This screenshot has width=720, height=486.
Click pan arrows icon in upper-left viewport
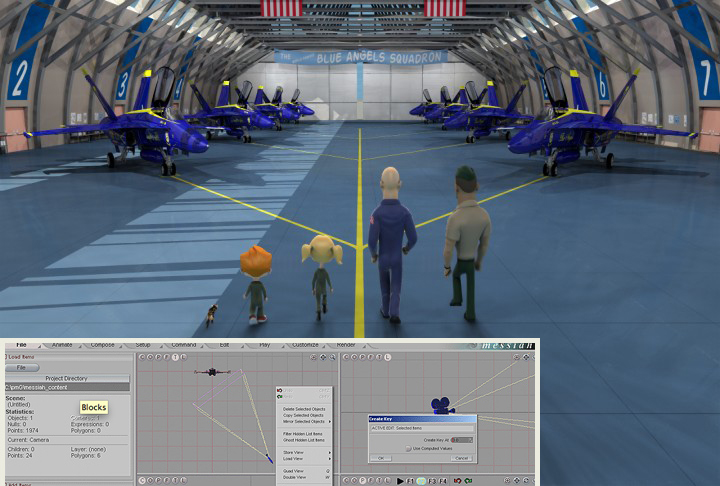pos(323,357)
